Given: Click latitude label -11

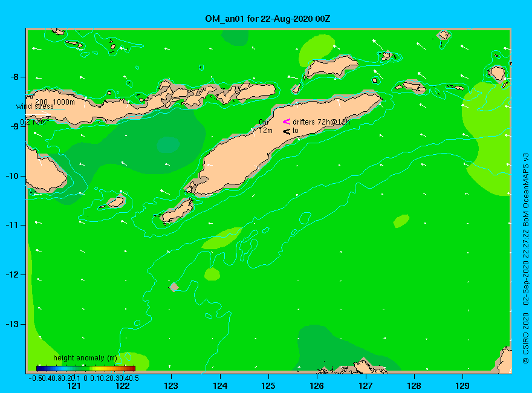Looking at the screenshot, I should (13, 225).
